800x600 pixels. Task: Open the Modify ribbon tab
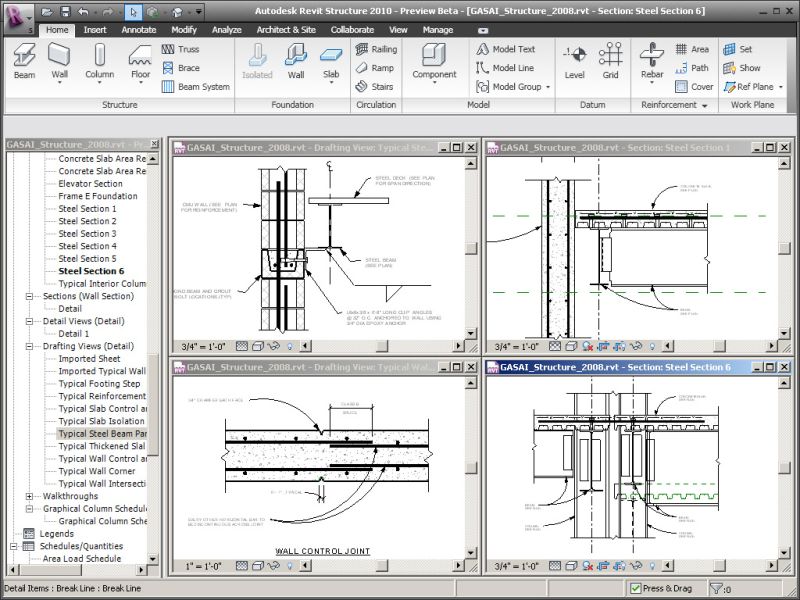184,30
